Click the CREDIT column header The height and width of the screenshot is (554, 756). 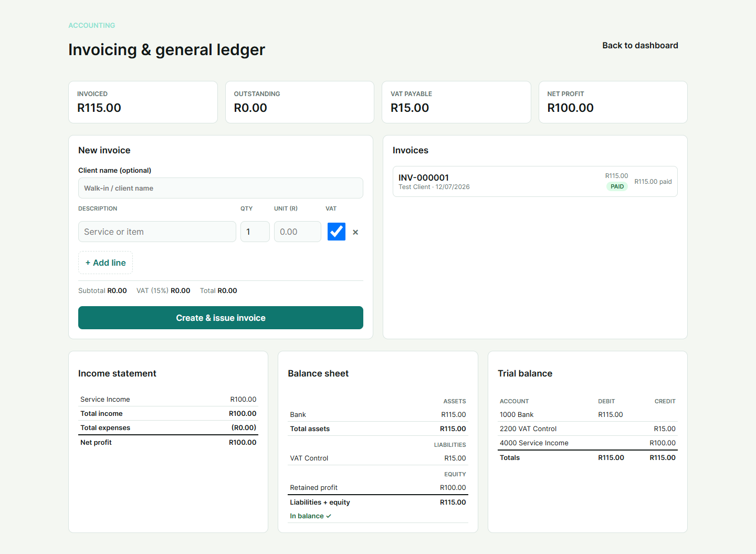tap(665, 401)
